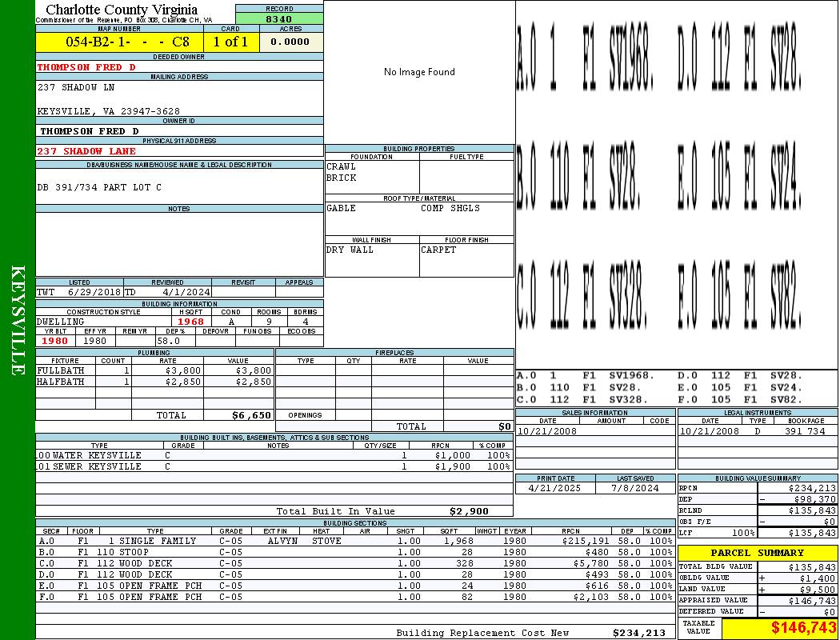Click Total Built In Value $2,900
The image size is (840, 640).
click(x=470, y=511)
